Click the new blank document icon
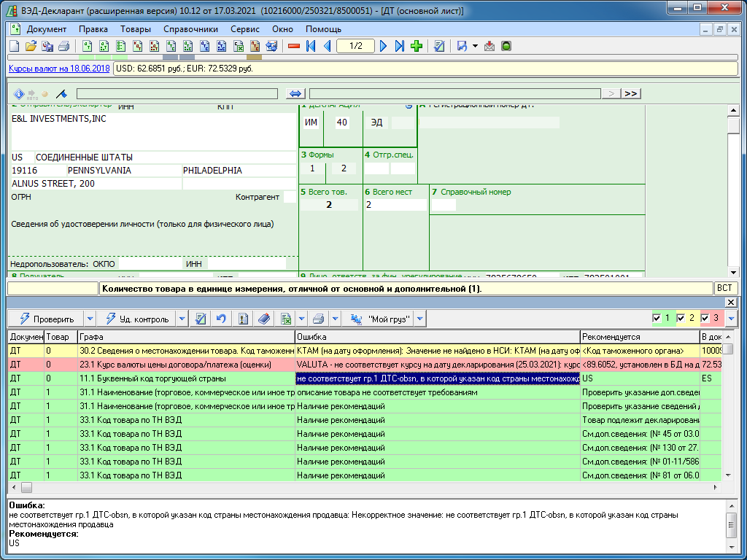747x560 pixels. (15, 47)
